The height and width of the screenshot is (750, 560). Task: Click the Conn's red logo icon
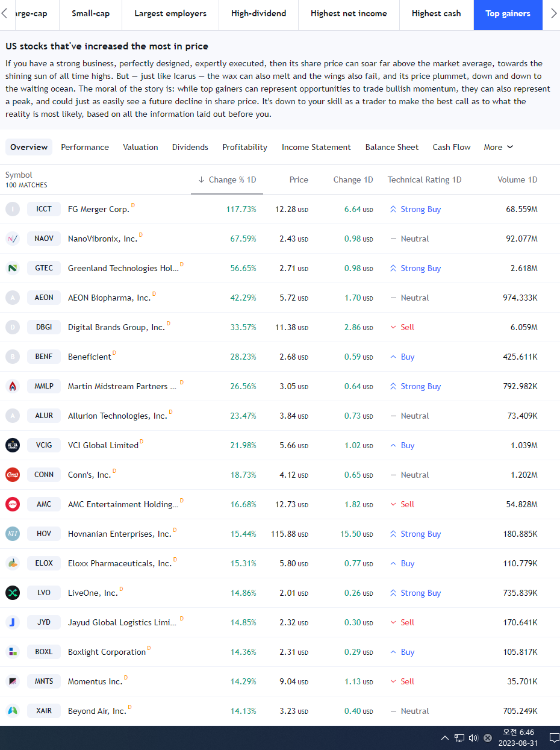click(13, 475)
